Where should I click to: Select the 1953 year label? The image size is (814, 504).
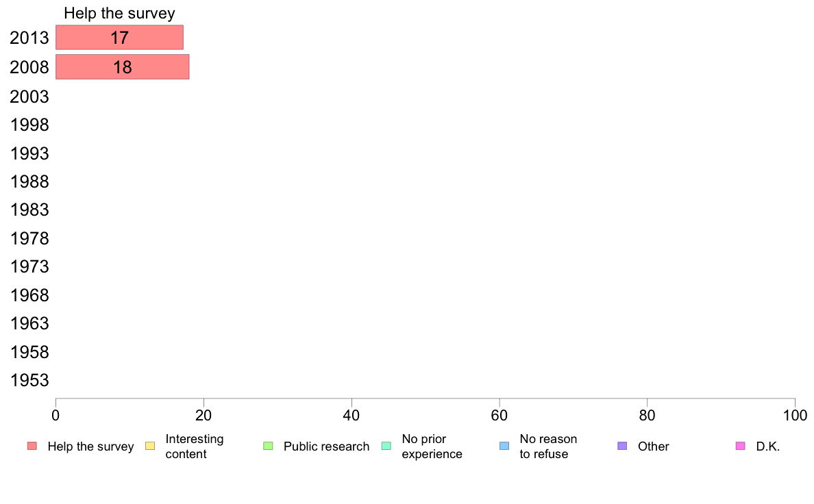29,380
